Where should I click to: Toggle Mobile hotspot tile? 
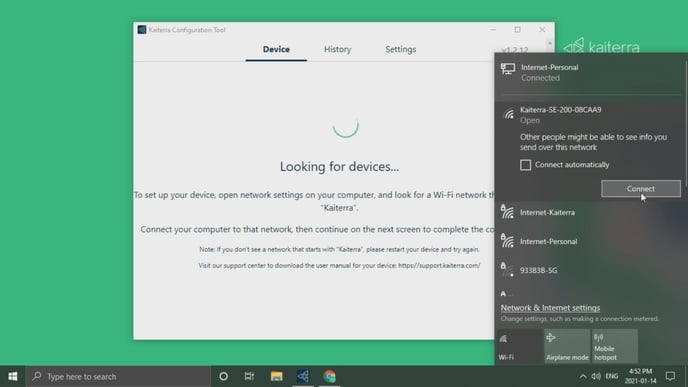click(x=615, y=346)
